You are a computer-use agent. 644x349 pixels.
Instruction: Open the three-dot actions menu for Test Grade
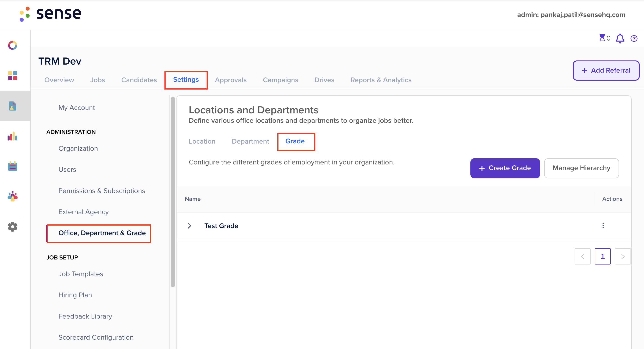tap(603, 226)
